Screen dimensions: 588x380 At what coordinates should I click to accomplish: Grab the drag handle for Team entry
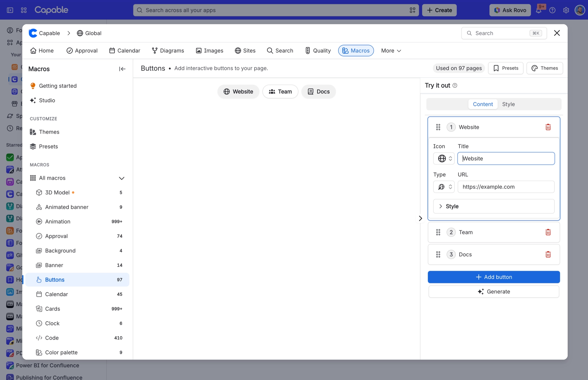438,232
